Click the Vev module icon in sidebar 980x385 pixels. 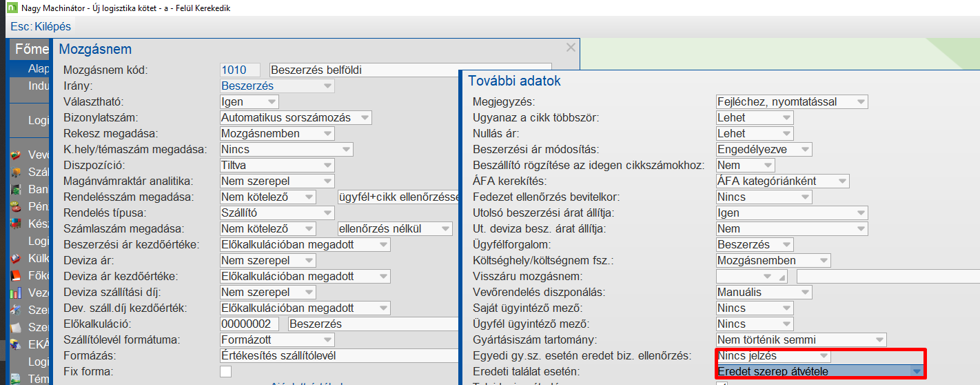coord(16,155)
